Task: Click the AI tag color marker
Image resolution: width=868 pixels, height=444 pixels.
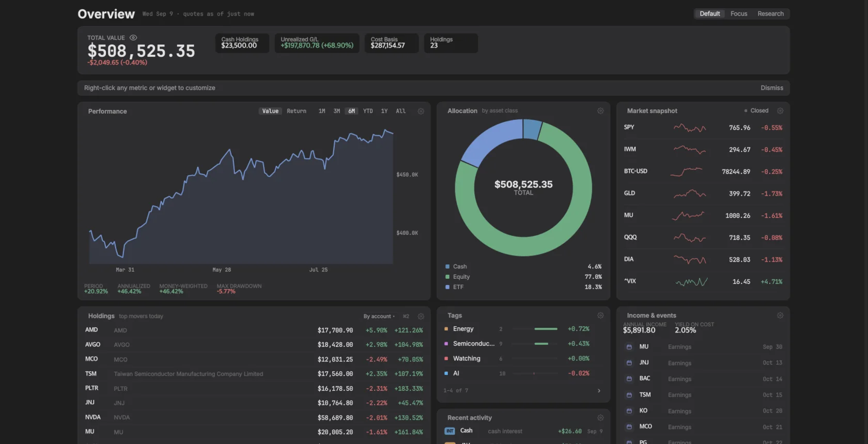Action: pyautogui.click(x=446, y=373)
